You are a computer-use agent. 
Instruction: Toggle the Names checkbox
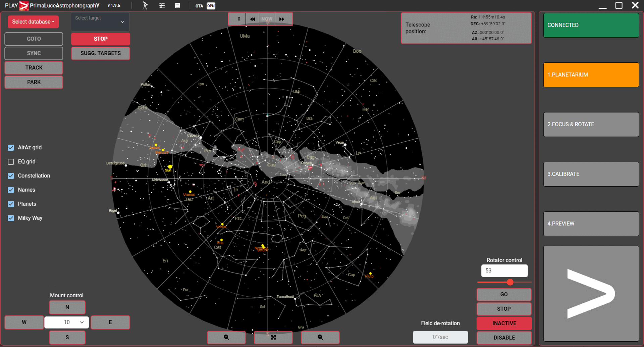(11, 190)
